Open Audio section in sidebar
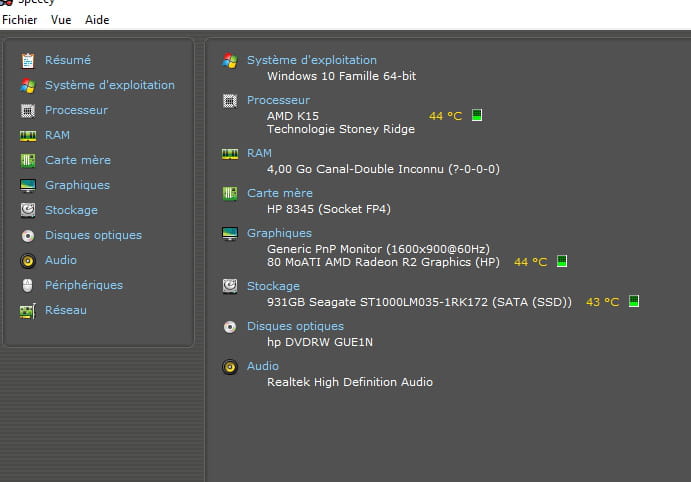 (60, 260)
